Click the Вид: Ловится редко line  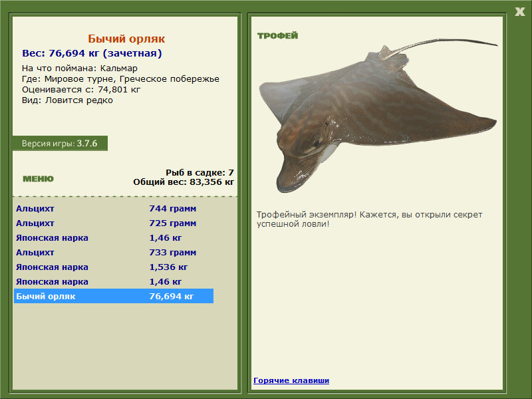(x=67, y=100)
